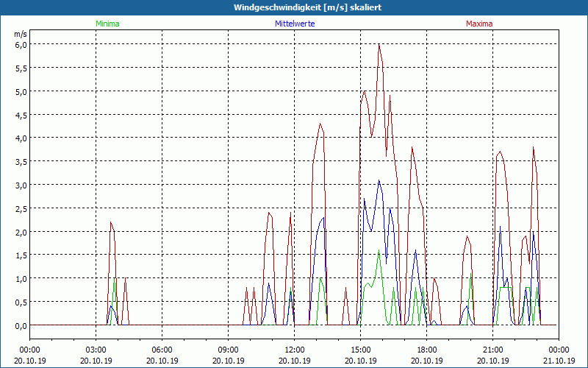Click the "6,0" value on the y-axis
This screenshot has width=588, height=368.
tap(21, 44)
